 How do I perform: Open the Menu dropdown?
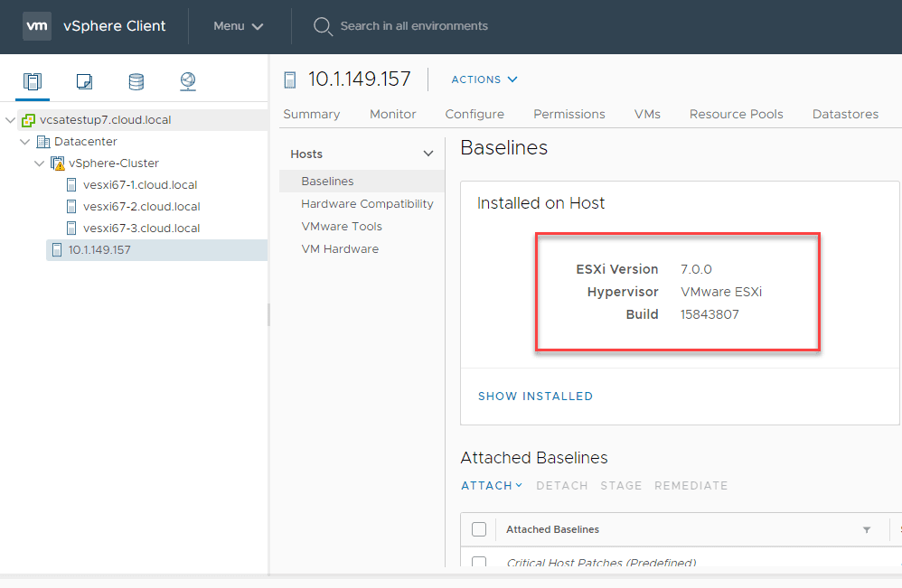pos(238,26)
